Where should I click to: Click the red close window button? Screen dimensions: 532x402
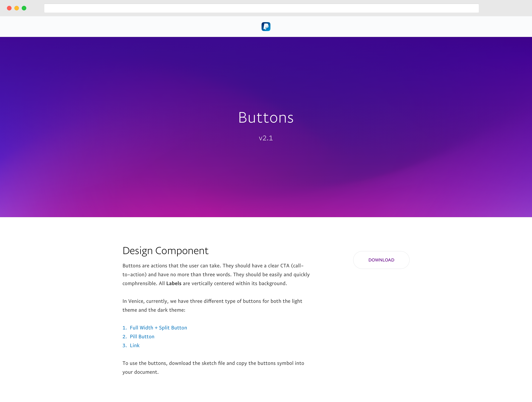pyautogui.click(x=9, y=8)
